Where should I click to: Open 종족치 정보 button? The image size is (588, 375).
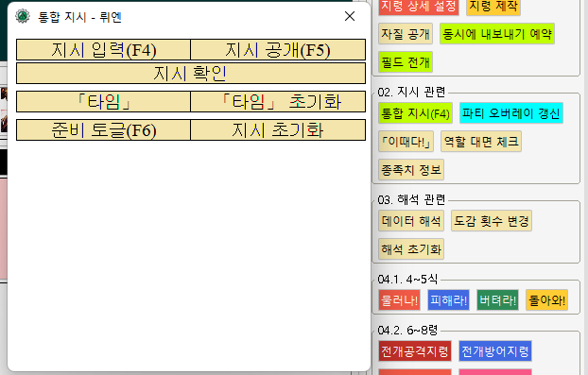(x=411, y=170)
